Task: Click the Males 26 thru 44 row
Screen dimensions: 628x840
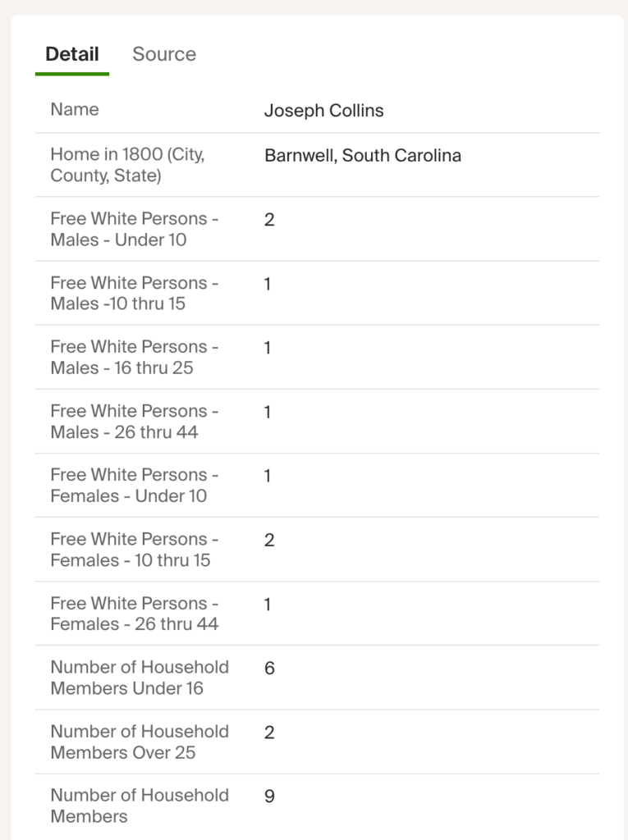Action: coord(134,421)
